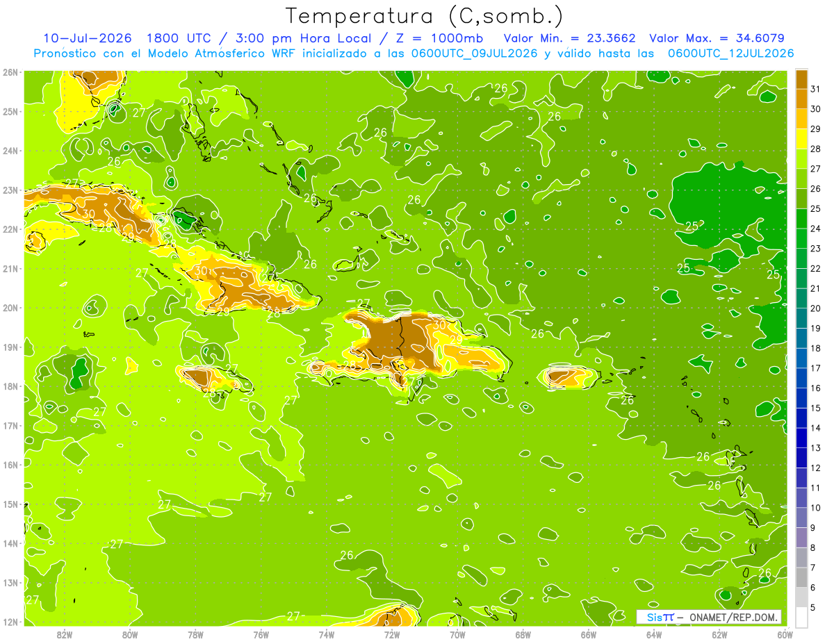
Task: Click the legend scale value 12
Action: [815, 468]
